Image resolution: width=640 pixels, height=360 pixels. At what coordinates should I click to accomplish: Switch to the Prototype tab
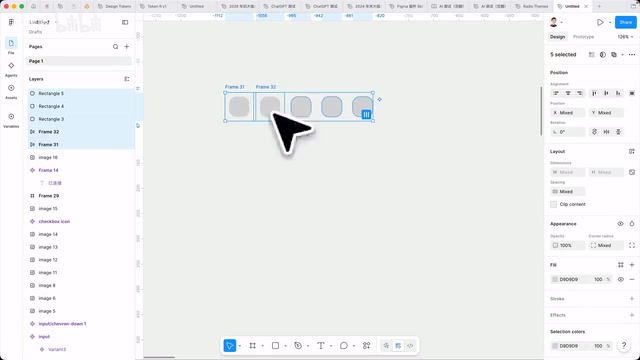coord(583,37)
